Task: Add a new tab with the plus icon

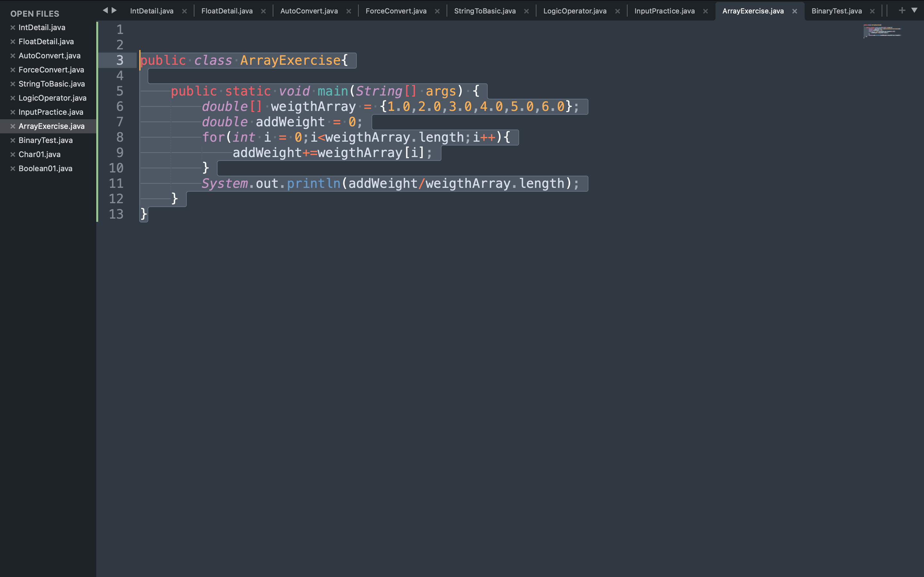Action: (902, 10)
